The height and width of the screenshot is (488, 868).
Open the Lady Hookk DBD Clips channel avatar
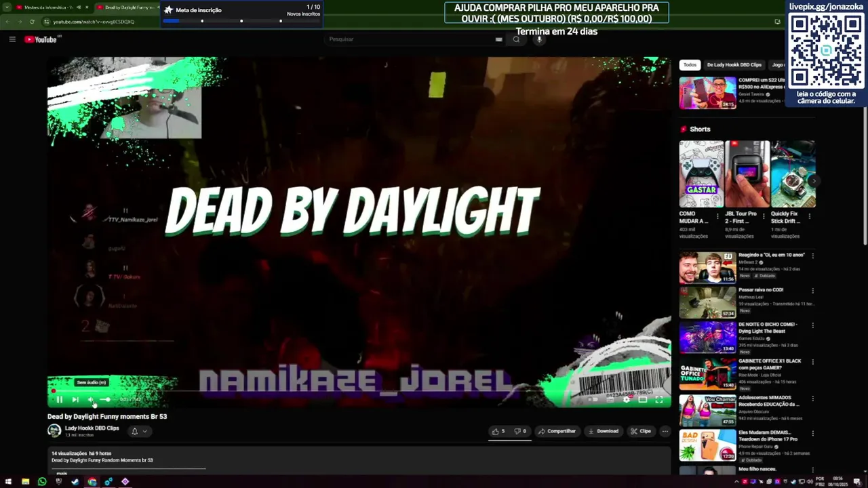click(x=54, y=430)
